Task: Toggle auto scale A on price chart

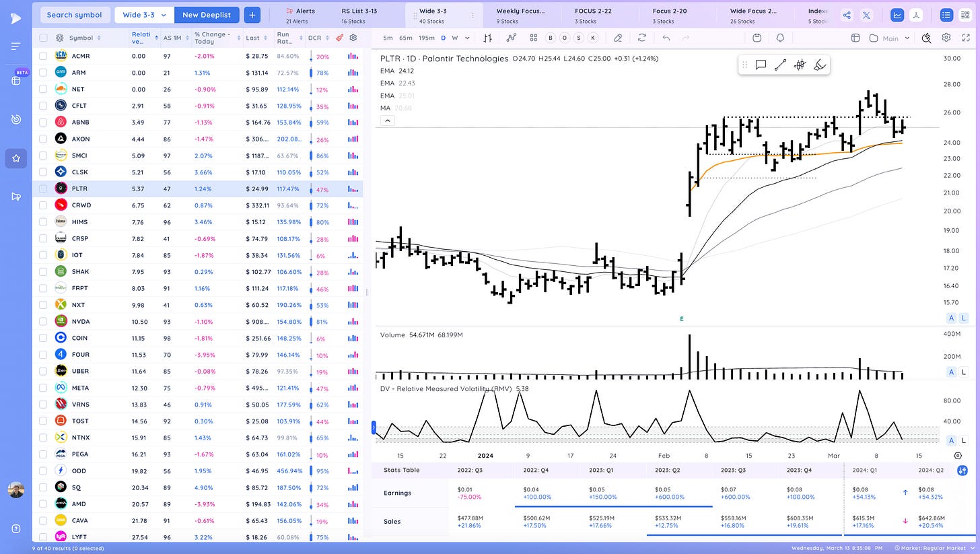Action: (x=952, y=318)
